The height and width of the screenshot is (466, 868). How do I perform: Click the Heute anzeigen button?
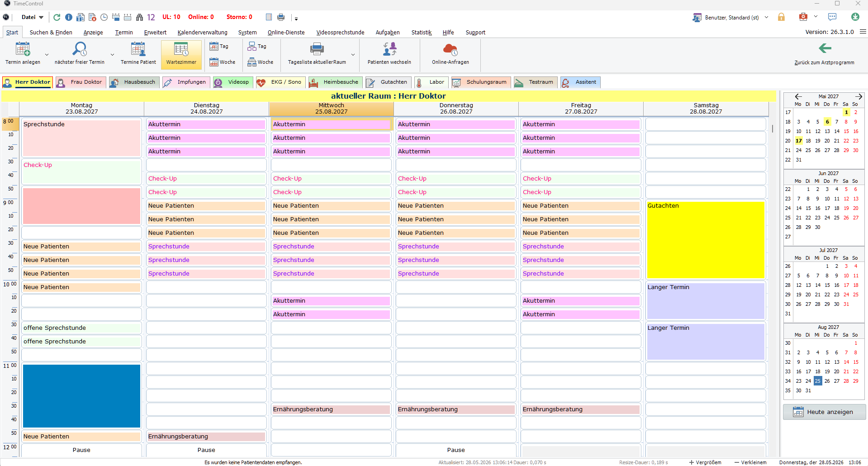point(825,412)
